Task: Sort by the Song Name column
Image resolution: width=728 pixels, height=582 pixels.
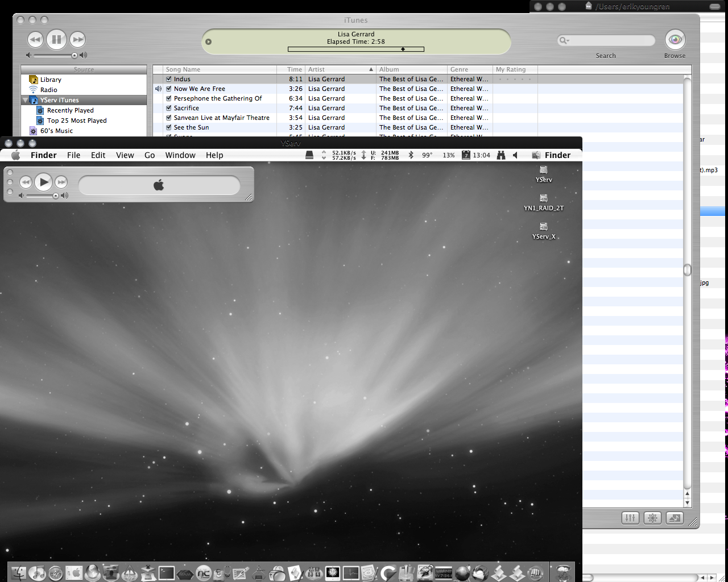Action: tap(220, 69)
